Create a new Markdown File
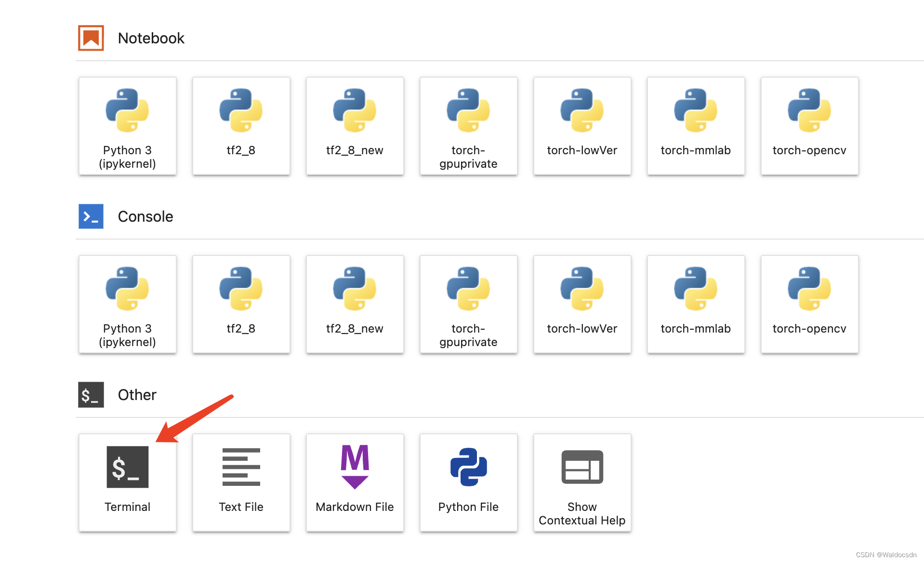Image resolution: width=924 pixels, height=562 pixels. point(355,482)
